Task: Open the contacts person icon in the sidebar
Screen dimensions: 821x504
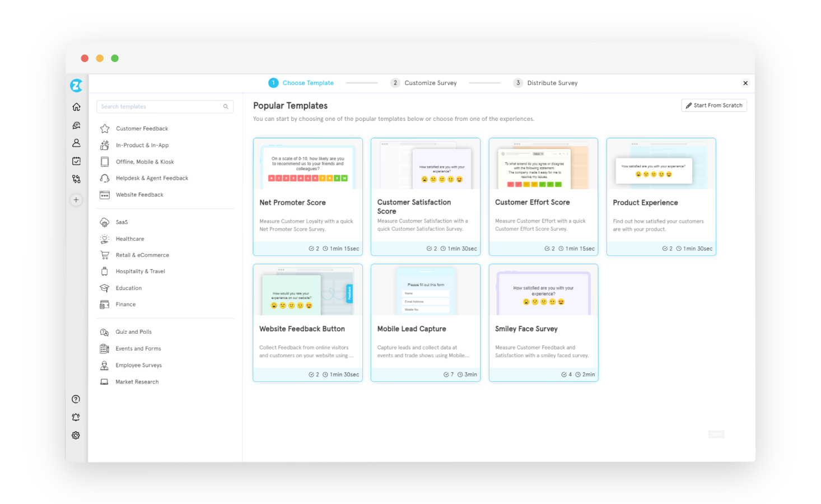Action: point(76,143)
